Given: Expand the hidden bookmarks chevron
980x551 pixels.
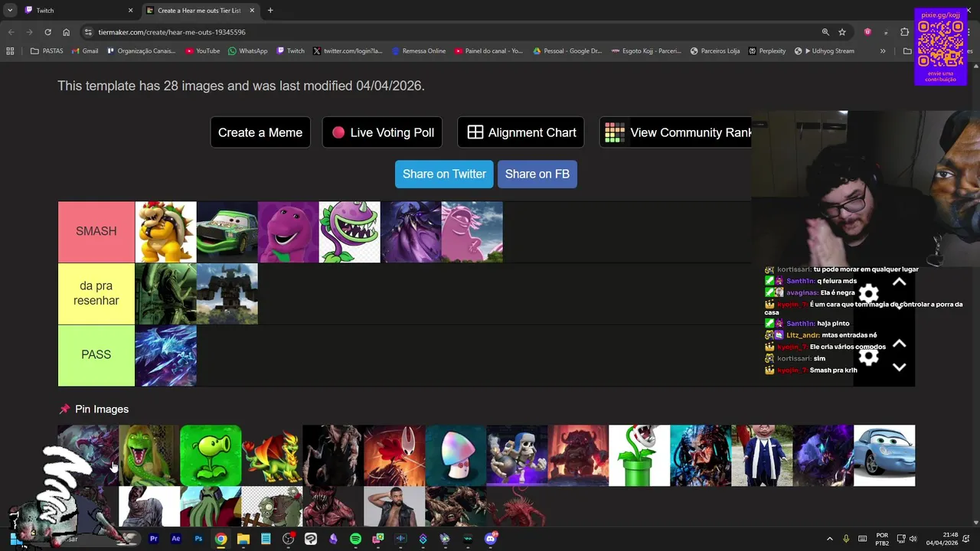Looking at the screenshot, I should pos(883,51).
